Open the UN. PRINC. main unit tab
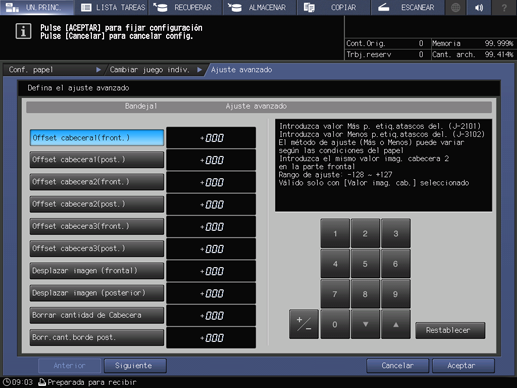 pyautogui.click(x=37, y=7)
